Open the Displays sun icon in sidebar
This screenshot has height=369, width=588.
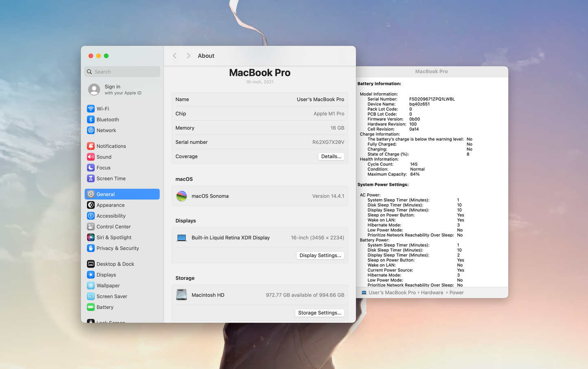91,275
